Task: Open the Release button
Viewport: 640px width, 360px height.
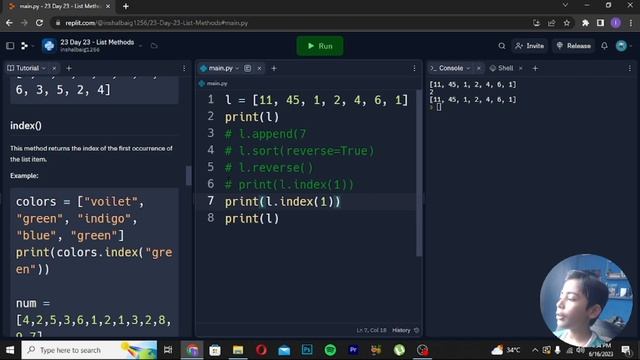Action: pyautogui.click(x=573, y=46)
